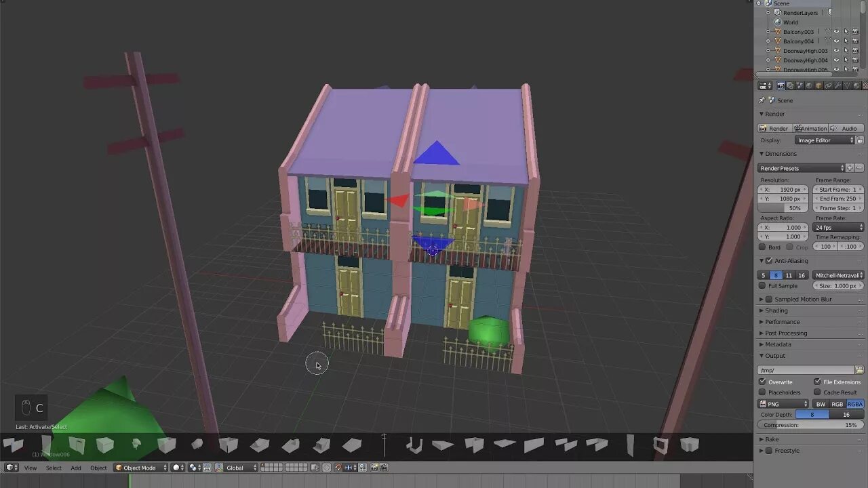Open the Select menu in 3D header
This screenshot has width=868, height=488.
pyautogui.click(x=54, y=468)
